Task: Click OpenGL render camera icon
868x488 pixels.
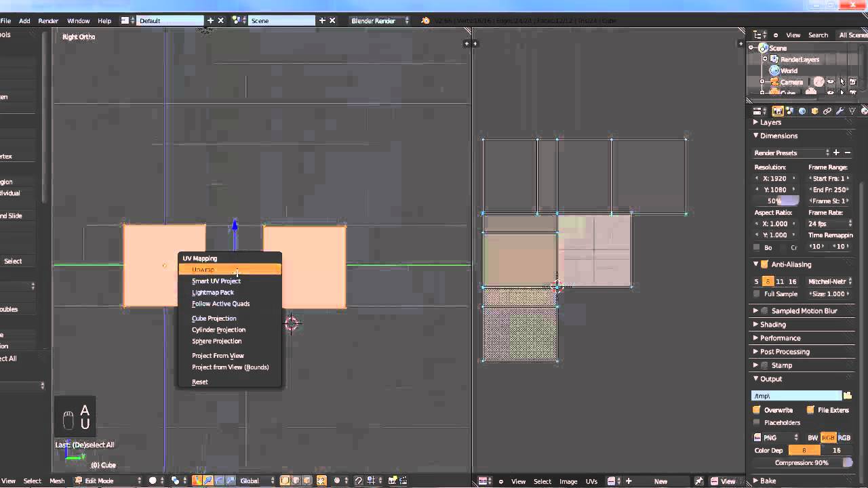Action: point(393,481)
